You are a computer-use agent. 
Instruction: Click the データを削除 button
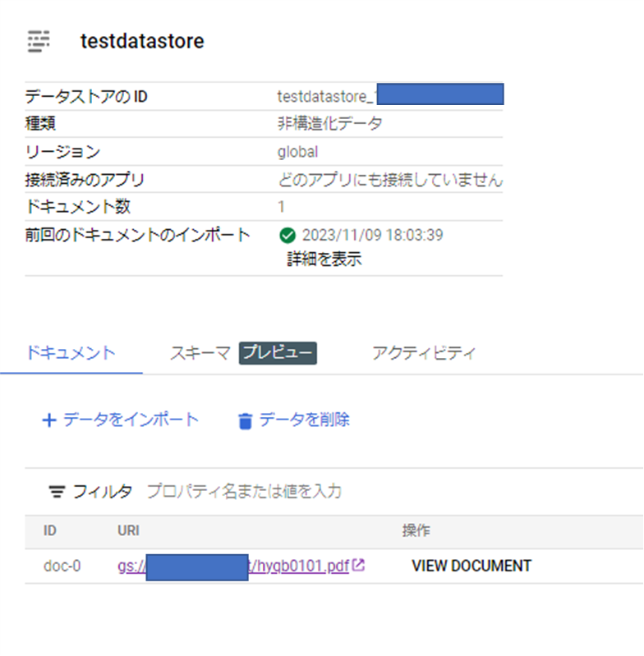point(294,420)
